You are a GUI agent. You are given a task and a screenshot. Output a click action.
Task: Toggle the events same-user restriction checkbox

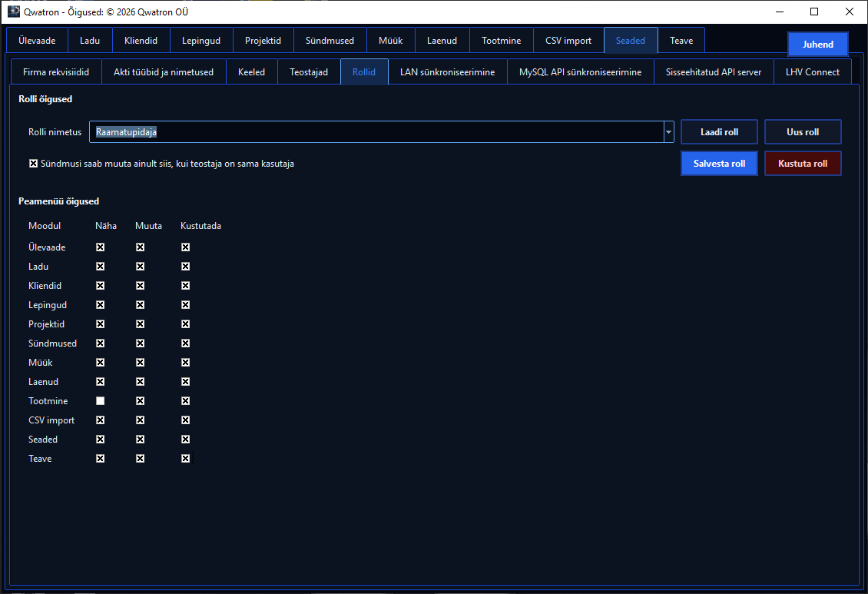coord(34,164)
